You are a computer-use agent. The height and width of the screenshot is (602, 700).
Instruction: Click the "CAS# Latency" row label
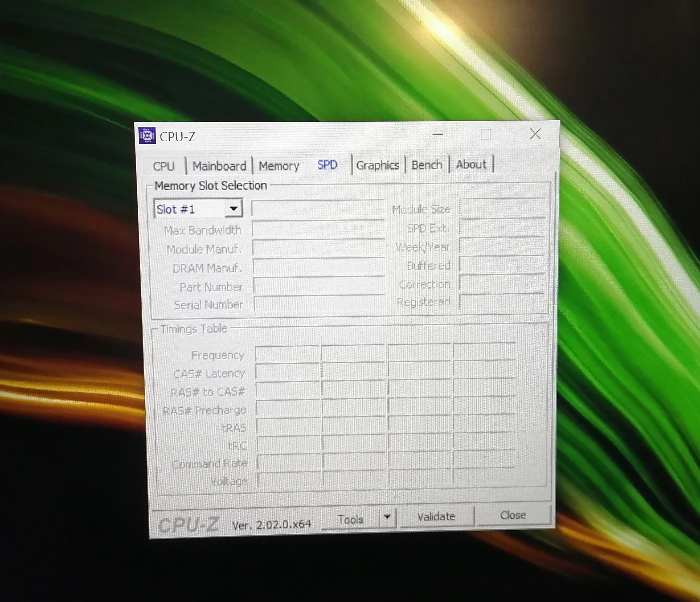click(x=209, y=374)
